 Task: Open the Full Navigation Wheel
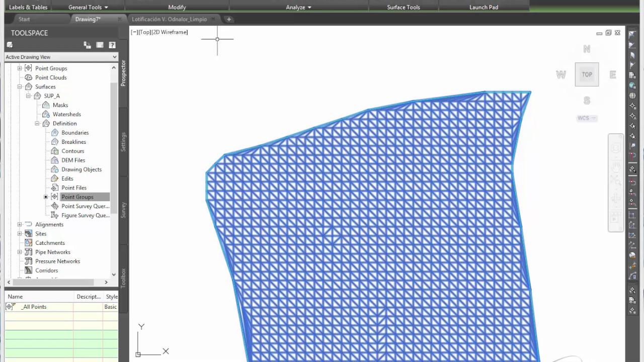[x=615, y=149]
